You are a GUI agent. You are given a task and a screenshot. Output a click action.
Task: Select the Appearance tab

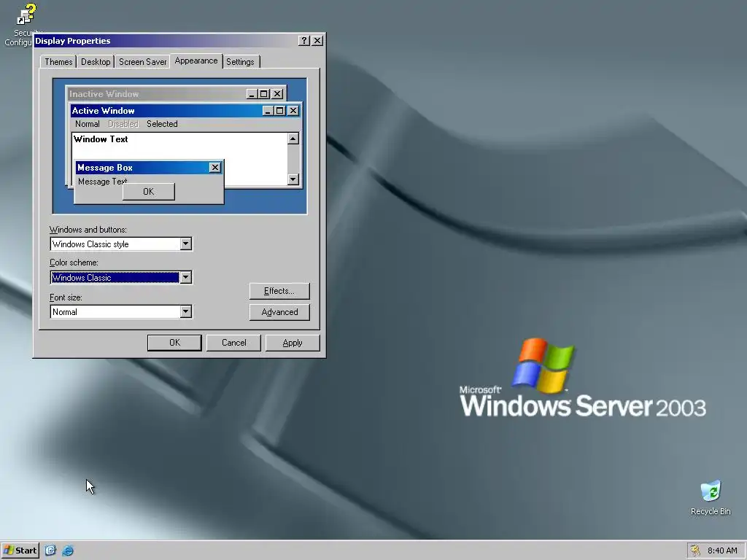click(196, 61)
